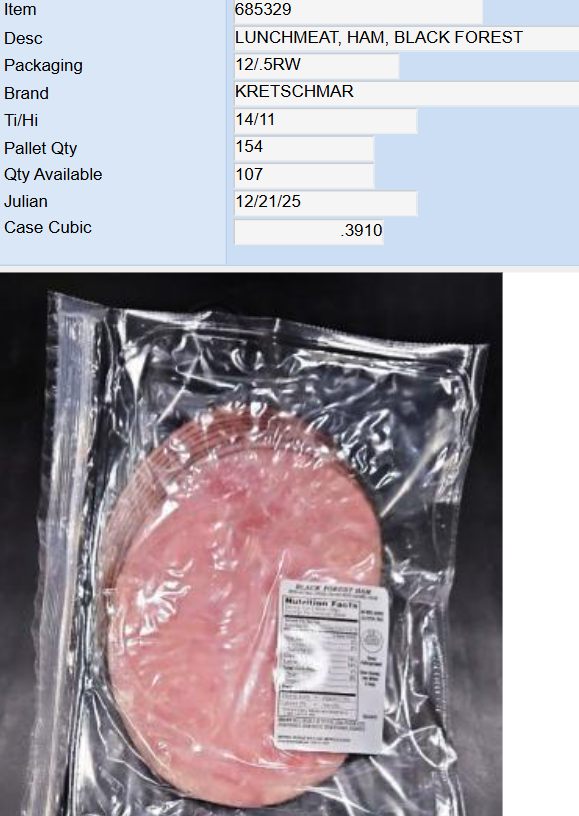Click the Qty Available field showing 107

pos(304,175)
